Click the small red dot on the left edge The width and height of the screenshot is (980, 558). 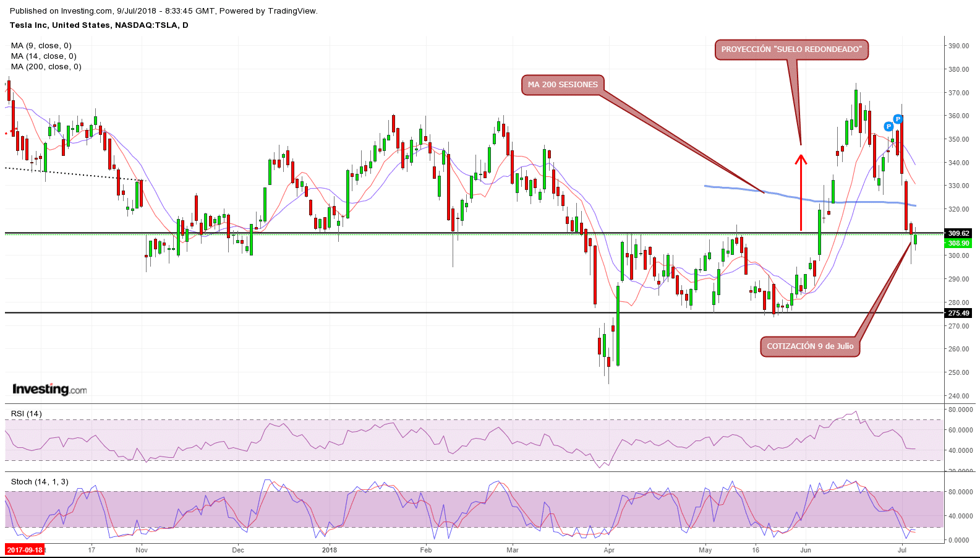tap(6, 133)
